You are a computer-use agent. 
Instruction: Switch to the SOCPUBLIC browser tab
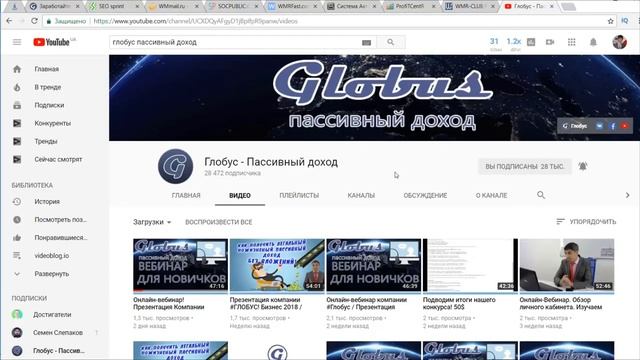point(233,7)
